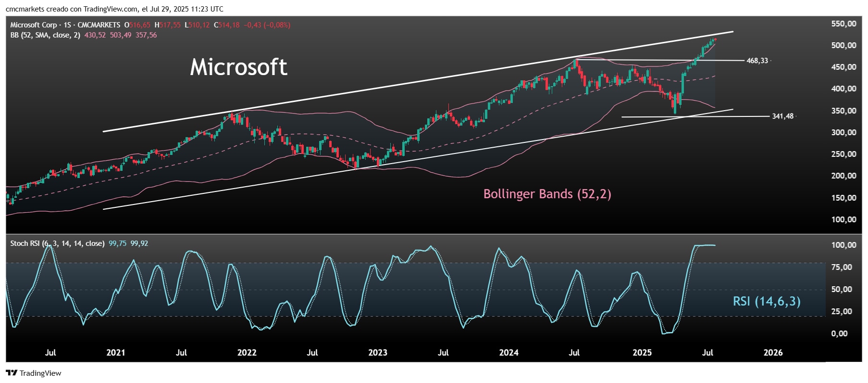The height and width of the screenshot is (383, 868).
Task: Click the large Microsoft title text
Action: tap(239, 67)
